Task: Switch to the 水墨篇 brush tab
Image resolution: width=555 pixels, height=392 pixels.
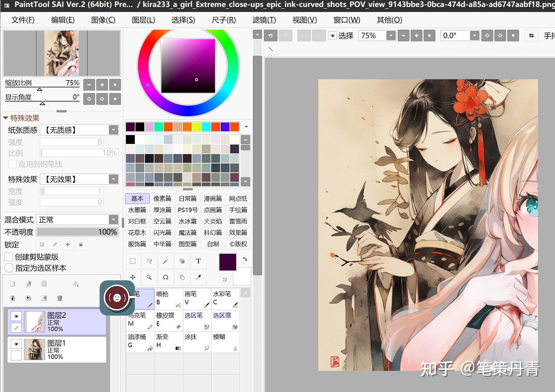Action: point(137,210)
